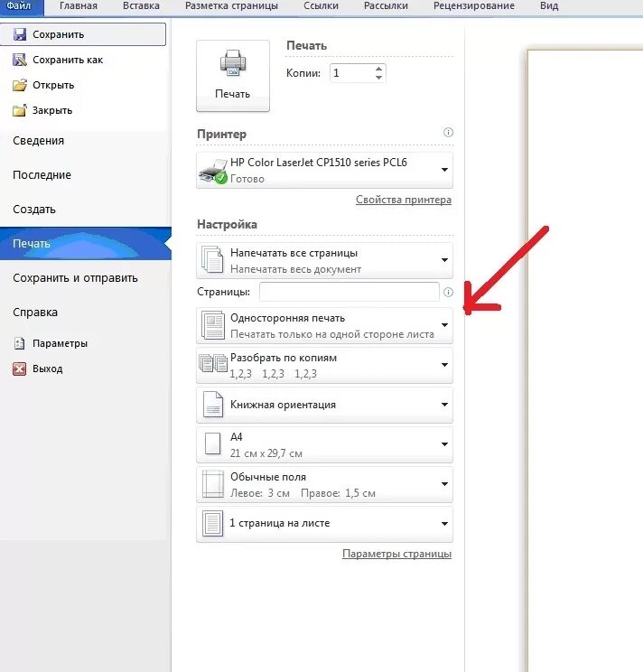Click the info icon next to Страницы field
The image size is (643, 672).
[x=448, y=293]
